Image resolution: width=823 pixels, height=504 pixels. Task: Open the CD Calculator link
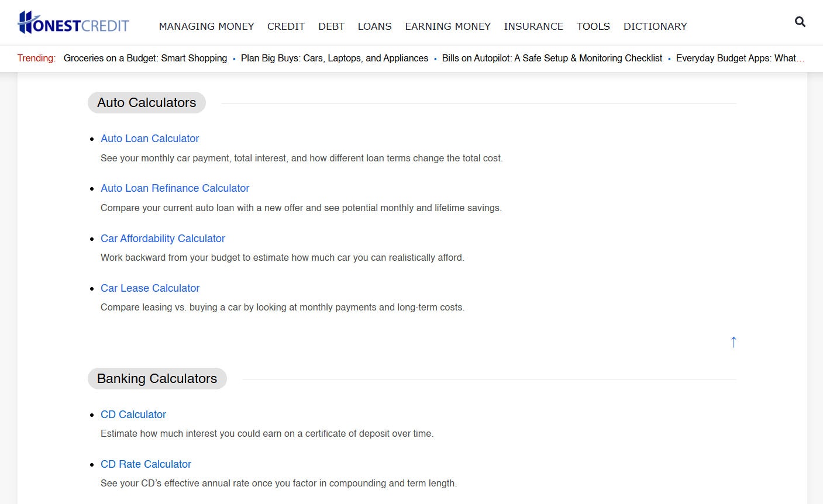(x=133, y=415)
